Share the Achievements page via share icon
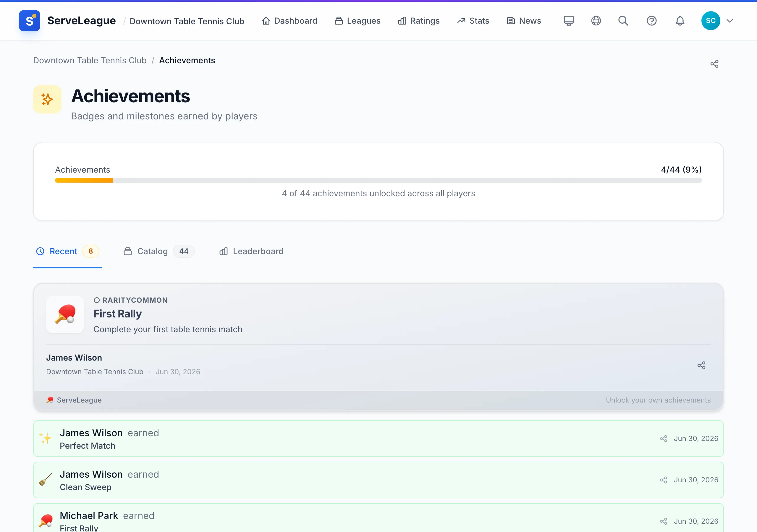 pos(714,64)
